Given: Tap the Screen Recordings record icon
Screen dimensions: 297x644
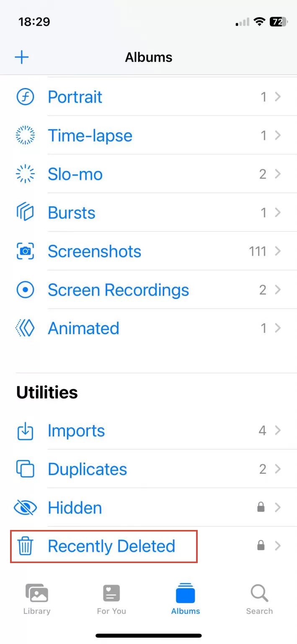Looking at the screenshot, I should tap(25, 290).
